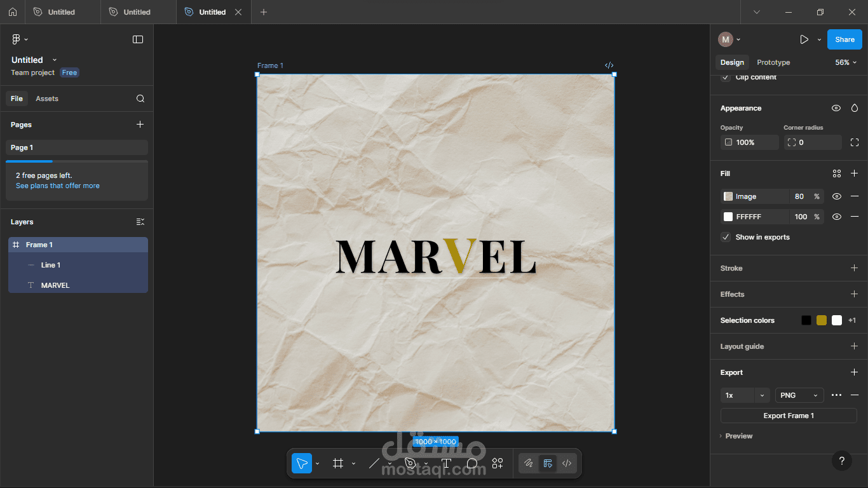Select the Comment tool in the toolbar

pos(472,463)
